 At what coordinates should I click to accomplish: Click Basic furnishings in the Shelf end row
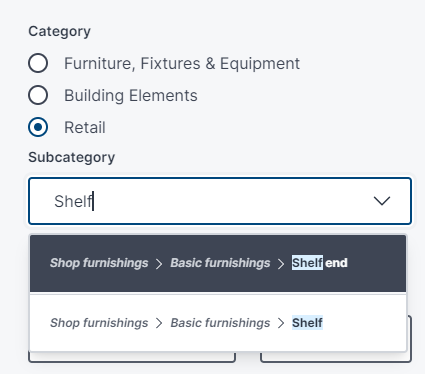pyautogui.click(x=220, y=263)
